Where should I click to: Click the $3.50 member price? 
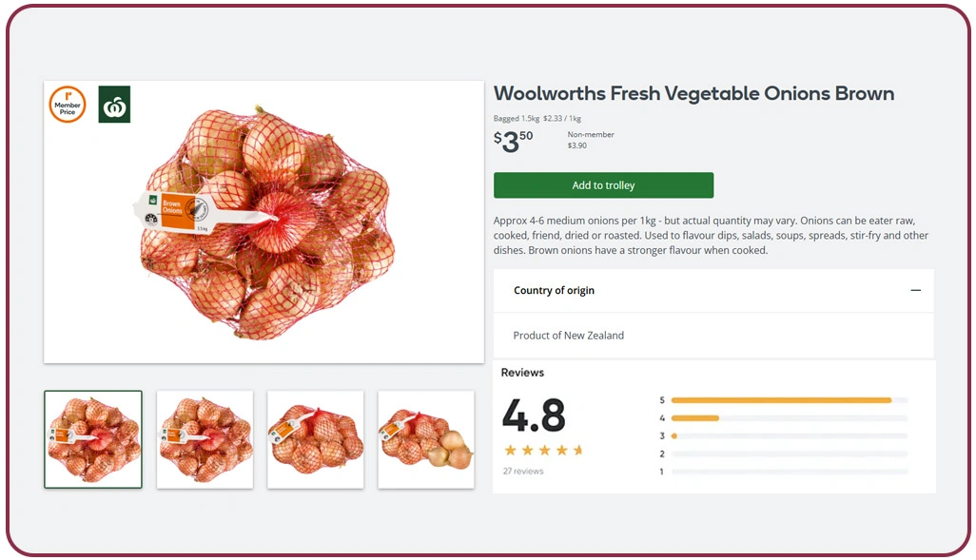click(x=513, y=141)
